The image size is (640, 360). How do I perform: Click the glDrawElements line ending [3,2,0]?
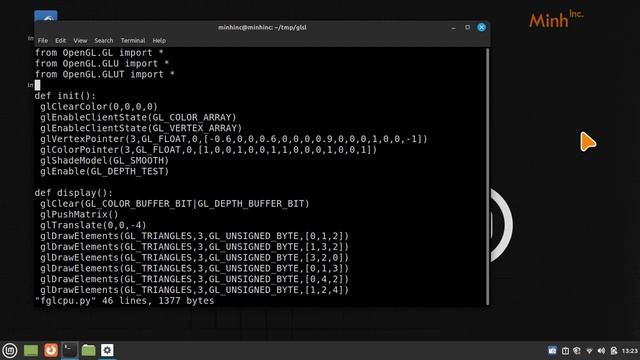click(x=194, y=258)
